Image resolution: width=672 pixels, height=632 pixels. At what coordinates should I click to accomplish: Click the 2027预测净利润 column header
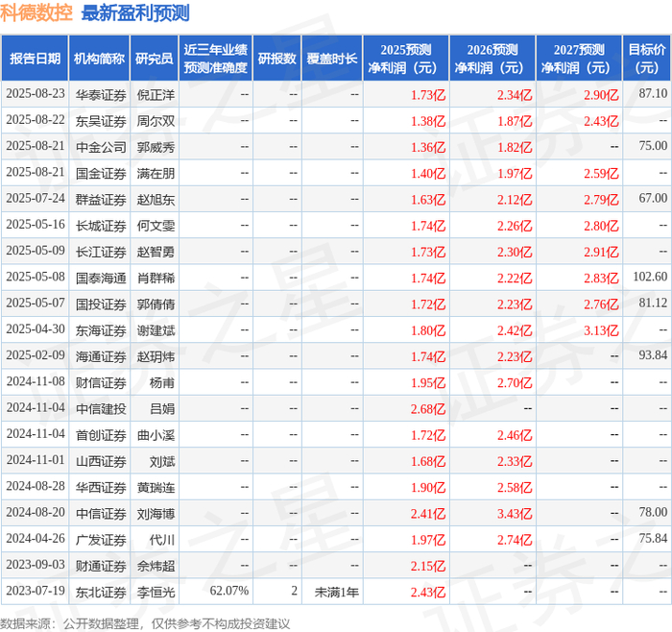coord(579,59)
